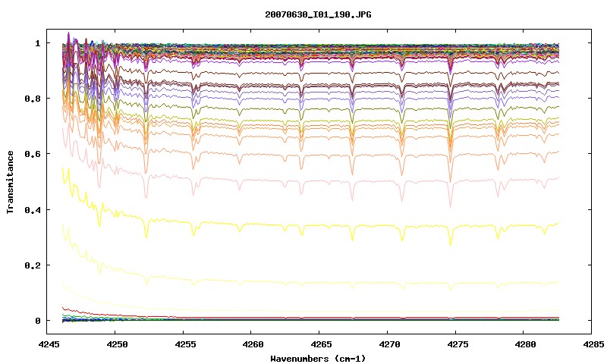Viewport: 607px width, 364px height.
Task: Click the Wavenumbers (cm-1) x-axis label
Action: (x=318, y=359)
